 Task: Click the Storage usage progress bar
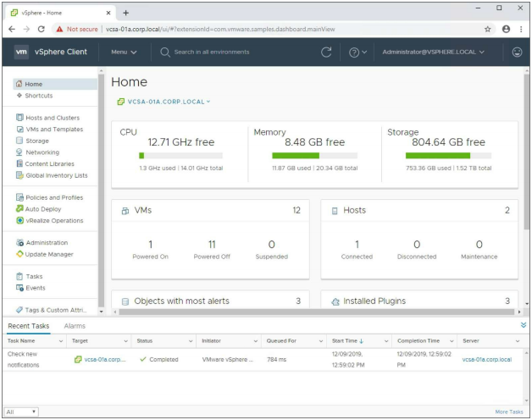point(448,155)
